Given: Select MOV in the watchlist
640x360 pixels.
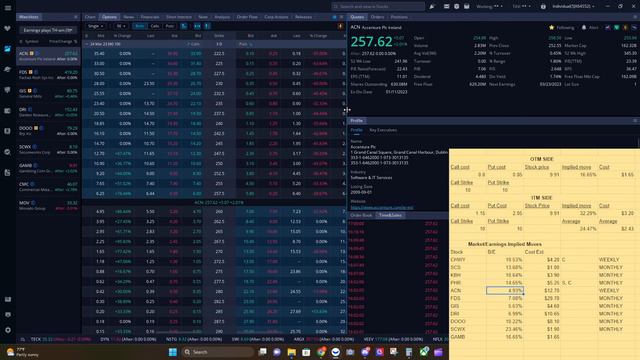Looking at the screenshot, I should (x=48, y=205).
